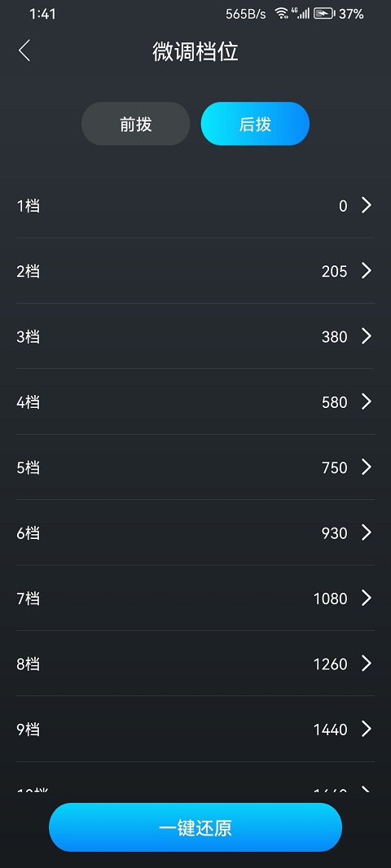Open the 3档 chevron arrow

(x=366, y=336)
